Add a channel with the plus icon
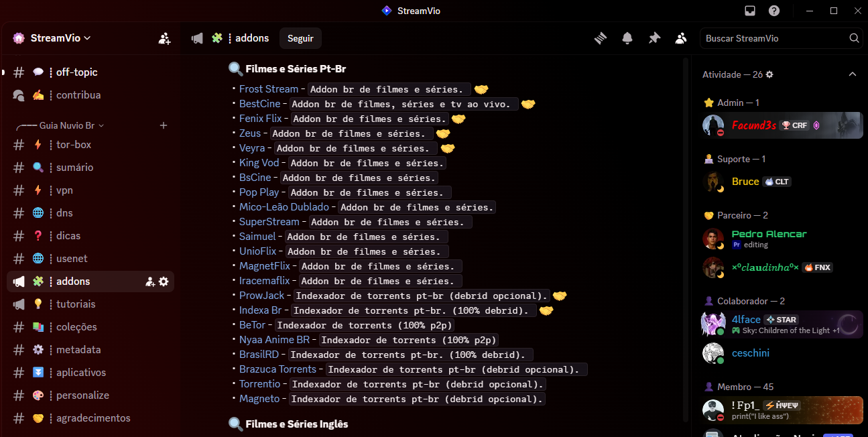The height and width of the screenshot is (437, 868). click(164, 125)
